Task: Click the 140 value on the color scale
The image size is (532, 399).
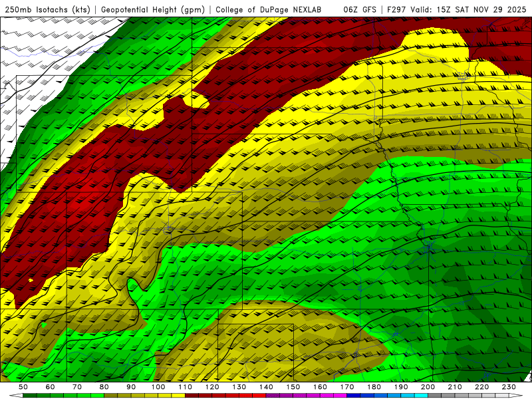Action: tap(266, 387)
